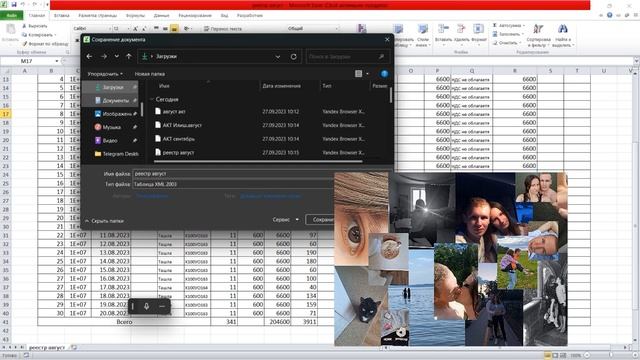
Task: Click search magnifier in save dialog
Action: tap(381, 57)
